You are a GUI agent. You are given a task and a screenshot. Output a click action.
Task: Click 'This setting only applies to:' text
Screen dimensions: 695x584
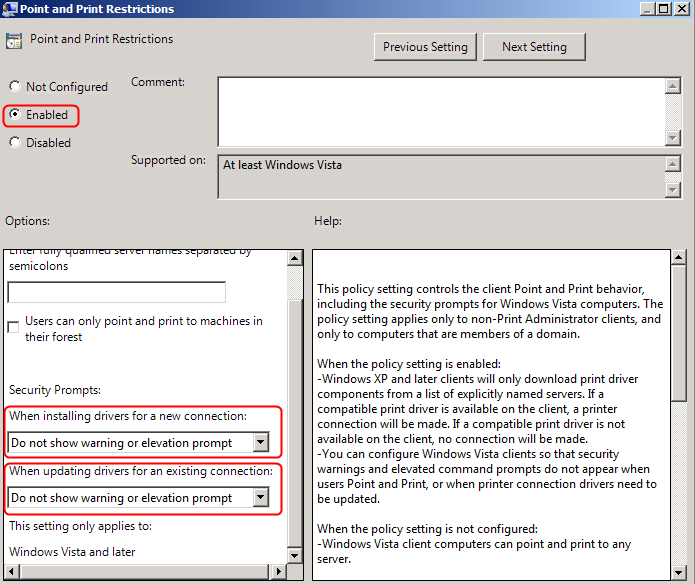(80, 526)
